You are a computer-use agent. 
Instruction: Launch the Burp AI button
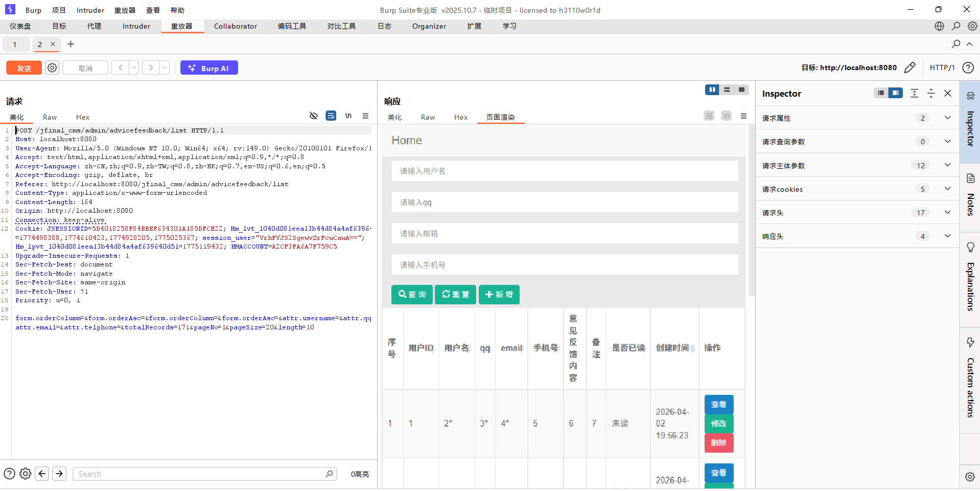point(209,68)
